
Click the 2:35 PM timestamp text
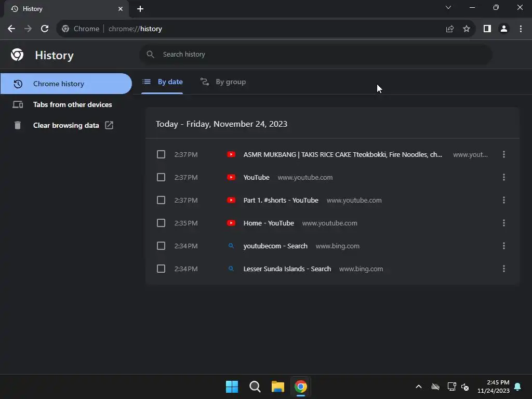click(186, 223)
